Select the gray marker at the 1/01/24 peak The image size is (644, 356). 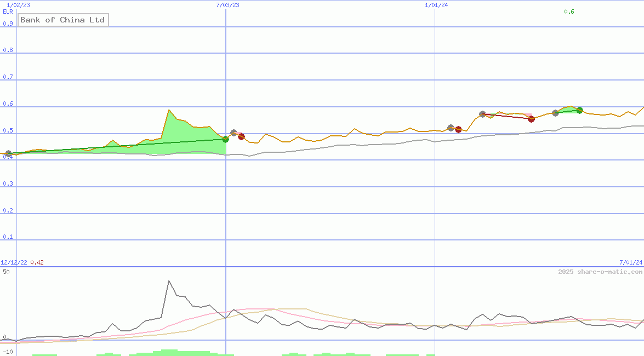coord(482,114)
